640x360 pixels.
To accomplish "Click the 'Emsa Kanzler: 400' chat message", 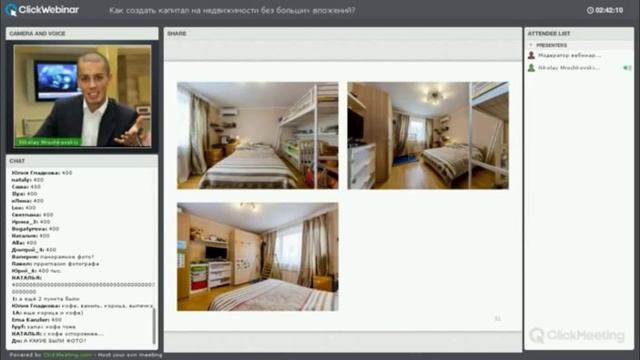I will pyautogui.click(x=37, y=320).
